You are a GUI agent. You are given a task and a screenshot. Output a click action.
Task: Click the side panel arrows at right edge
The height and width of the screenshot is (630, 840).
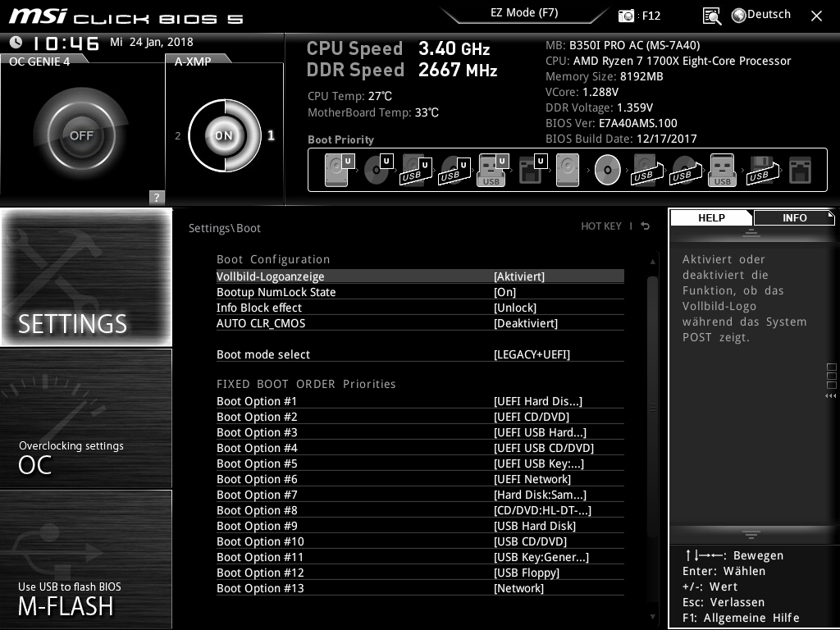coord(830,396)
